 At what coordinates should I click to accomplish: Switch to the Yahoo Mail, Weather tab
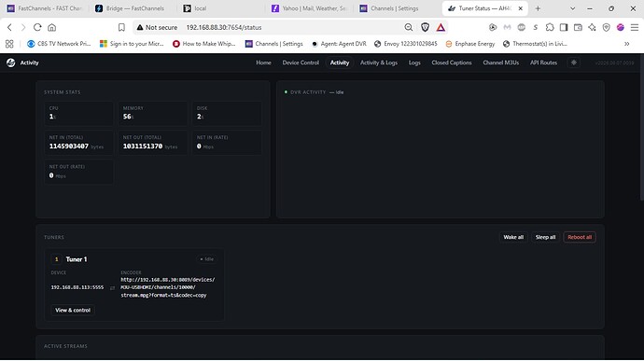pyautogui.click(x=310, y=8)
